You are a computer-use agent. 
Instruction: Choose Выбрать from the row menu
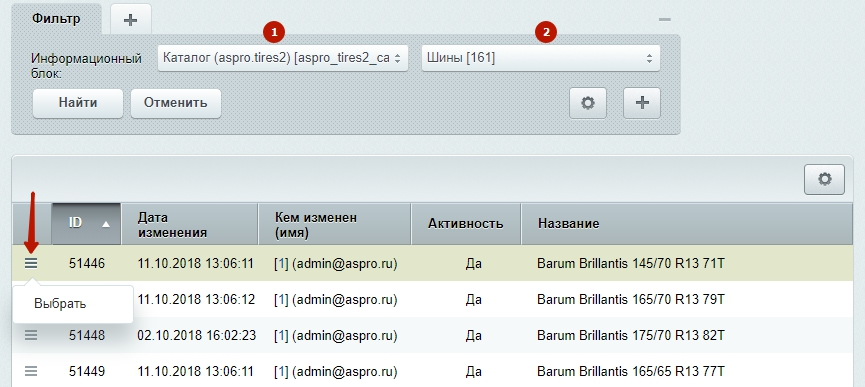[x=60, y=304]
